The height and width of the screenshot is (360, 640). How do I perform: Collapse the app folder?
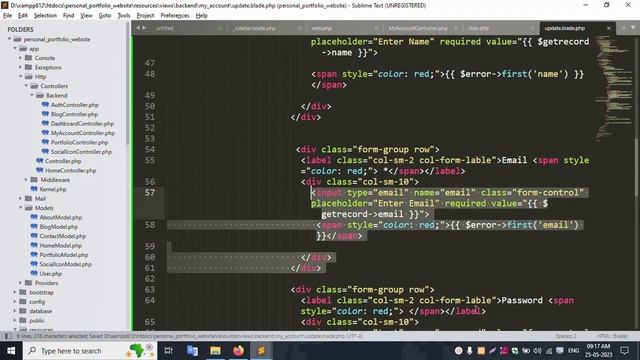[15, 49]
